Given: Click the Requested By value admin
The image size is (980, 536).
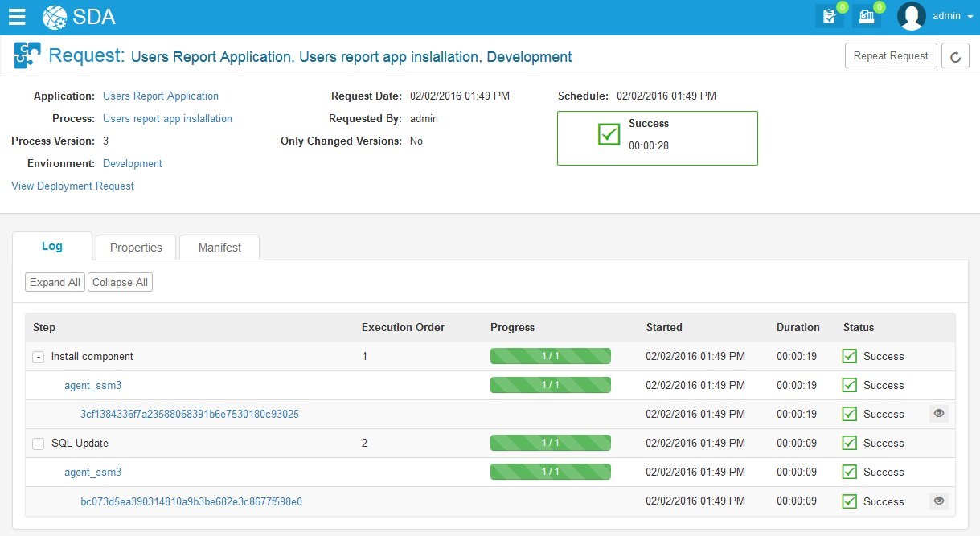Looking at the screenshot, I should [x=424, y=118].
